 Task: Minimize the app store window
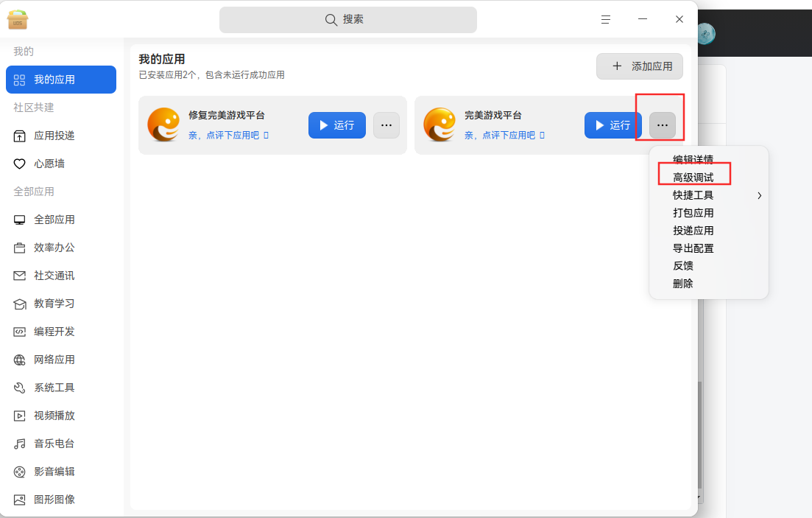click(643, 19)
